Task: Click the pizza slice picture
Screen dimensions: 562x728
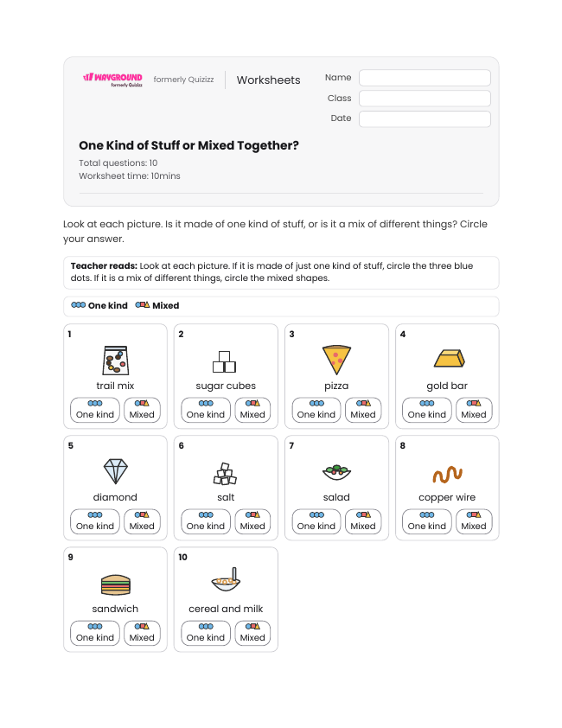Action: click(336, 360)
